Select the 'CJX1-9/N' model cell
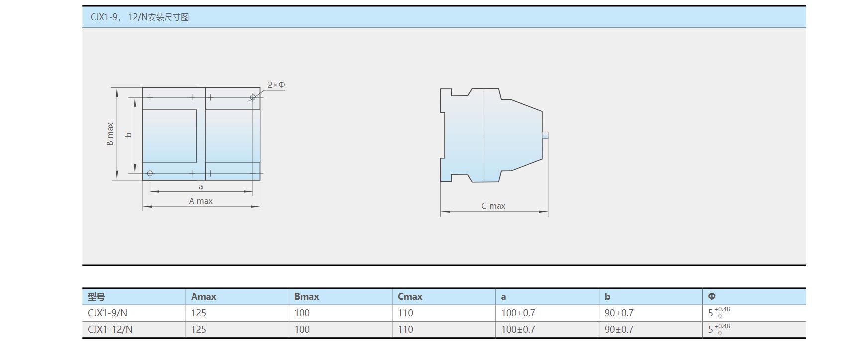Image resolution: width=868 pixels, height=341 pixels. (x=107, y=313)
